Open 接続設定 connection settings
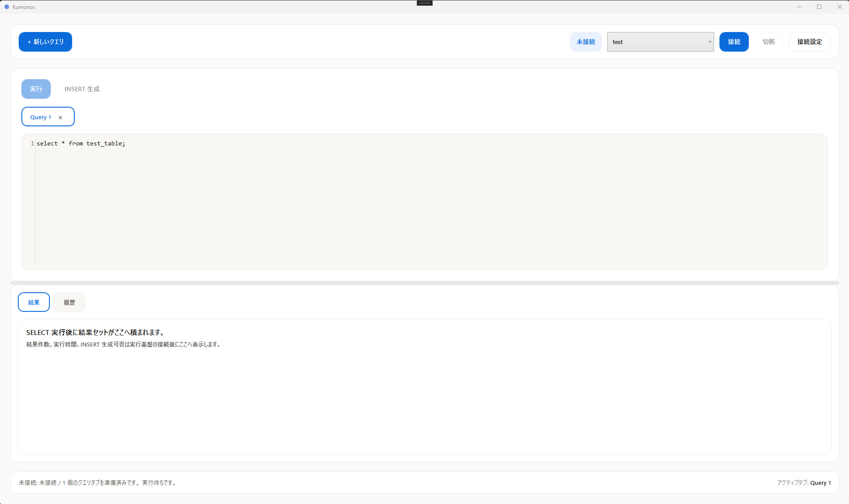Image resolution: width=849 pixels, height=504 pixels. click(x=809, y=42)
